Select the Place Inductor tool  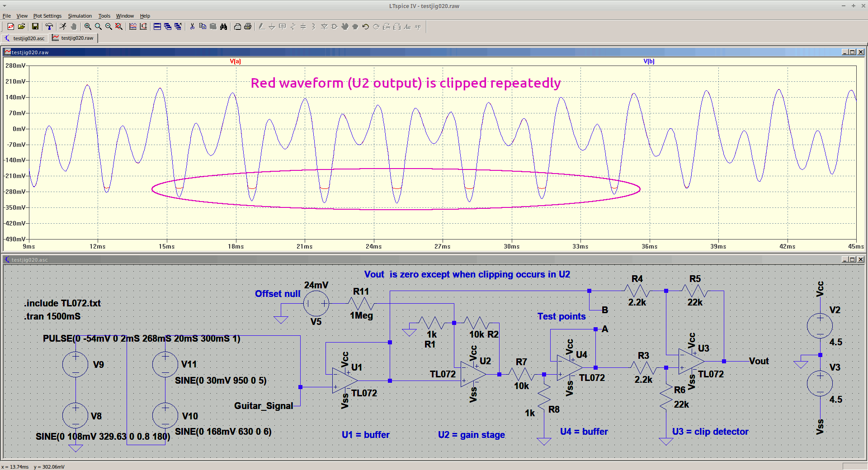pos(314,27)
